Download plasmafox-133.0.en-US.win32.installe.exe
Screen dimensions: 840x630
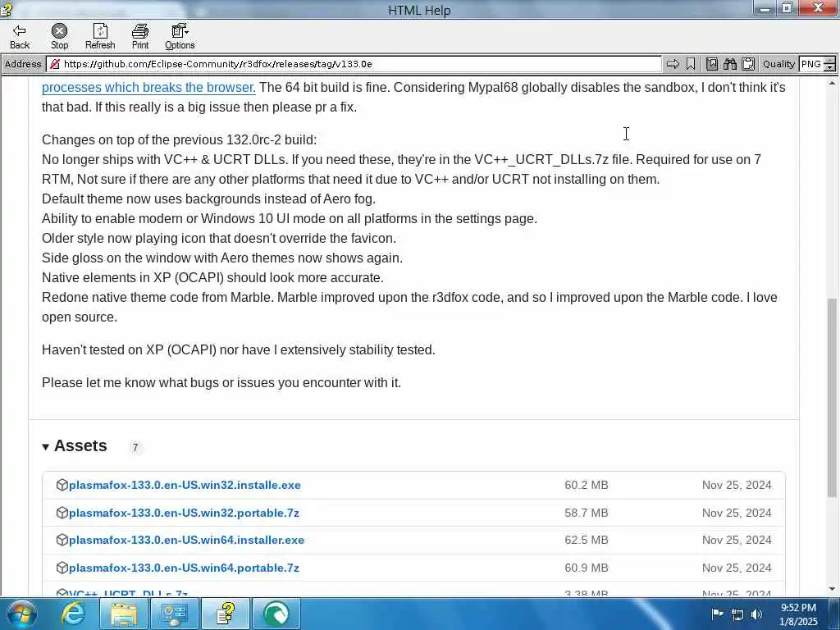(x=185, y=485)
